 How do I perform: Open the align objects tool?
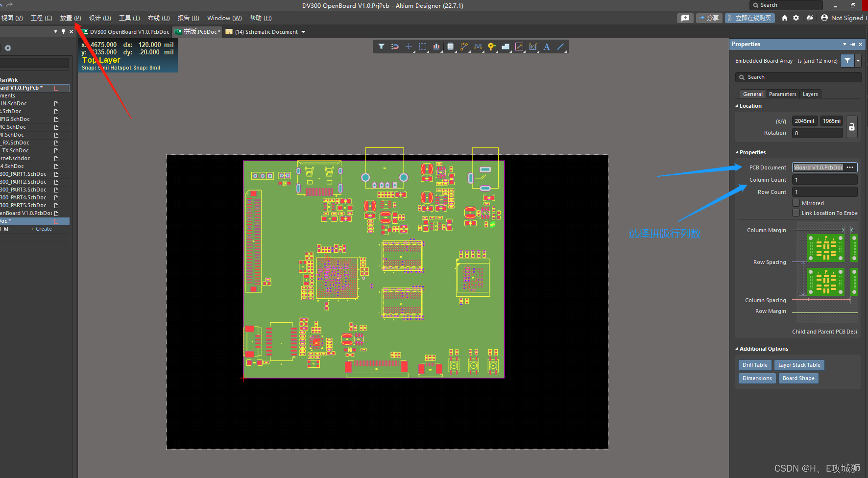436,47
